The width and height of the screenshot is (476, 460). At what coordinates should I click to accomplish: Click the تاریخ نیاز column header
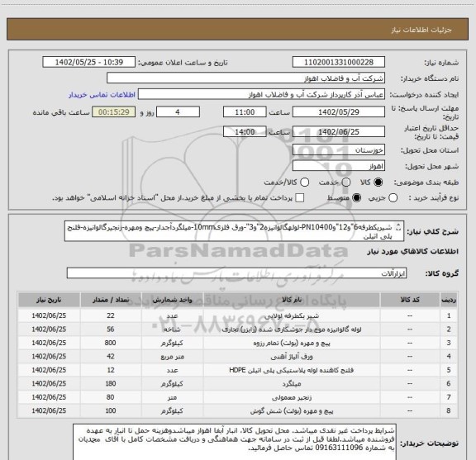click(x=49, y=300)
